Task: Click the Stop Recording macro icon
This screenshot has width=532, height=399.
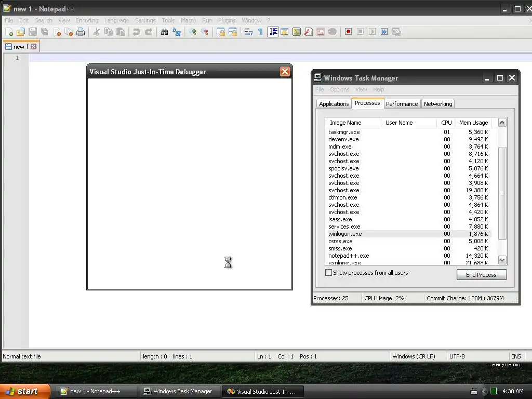Action: pyautogui.click(x=361, y=32)
